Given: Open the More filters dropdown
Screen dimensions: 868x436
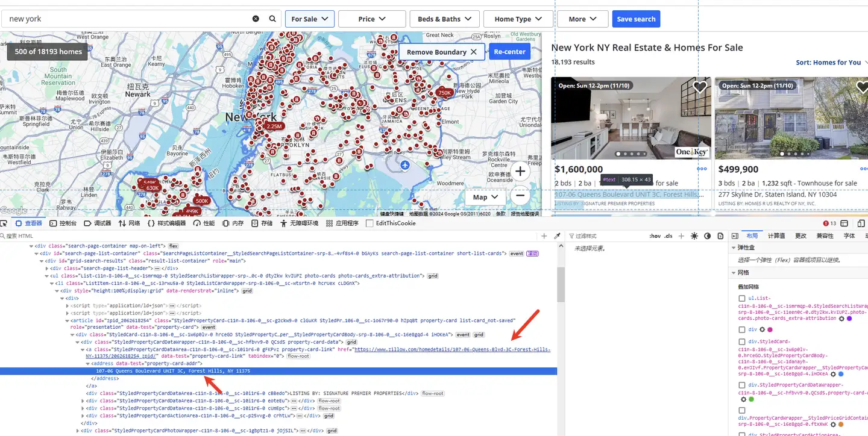Looking at the screenshot, I should pyautogui.click(x=582, y=19).
